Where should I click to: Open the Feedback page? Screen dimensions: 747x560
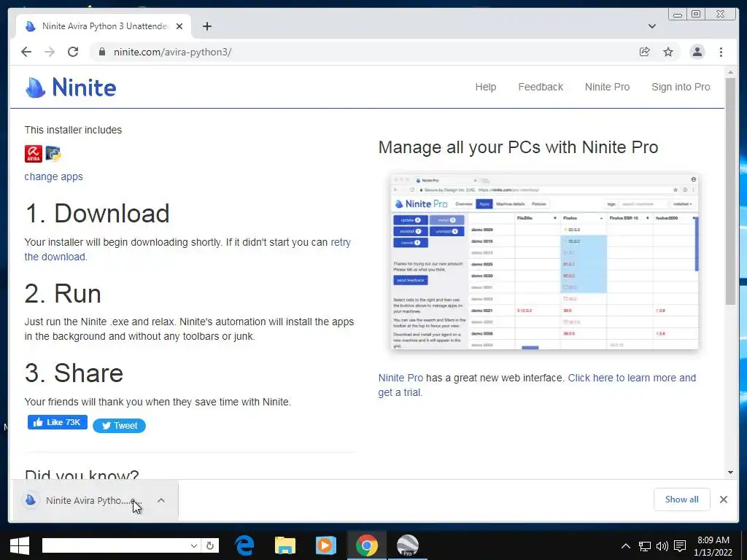[541, 87]
